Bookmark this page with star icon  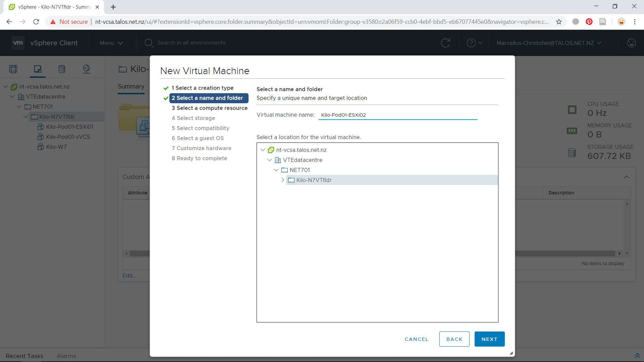pyautogui.click(x=559, y=22)
